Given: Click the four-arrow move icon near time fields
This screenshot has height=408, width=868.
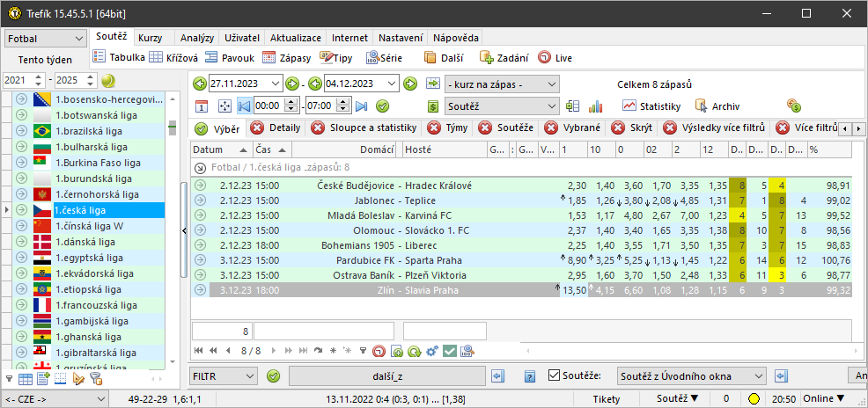Looking at the screenshot, I should click(224, 106).
